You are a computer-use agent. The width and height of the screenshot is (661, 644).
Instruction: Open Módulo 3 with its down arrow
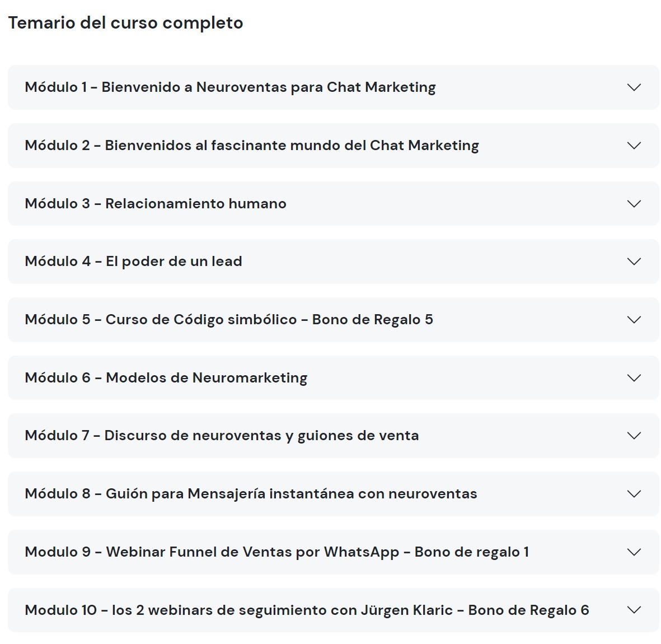point(634,204)
